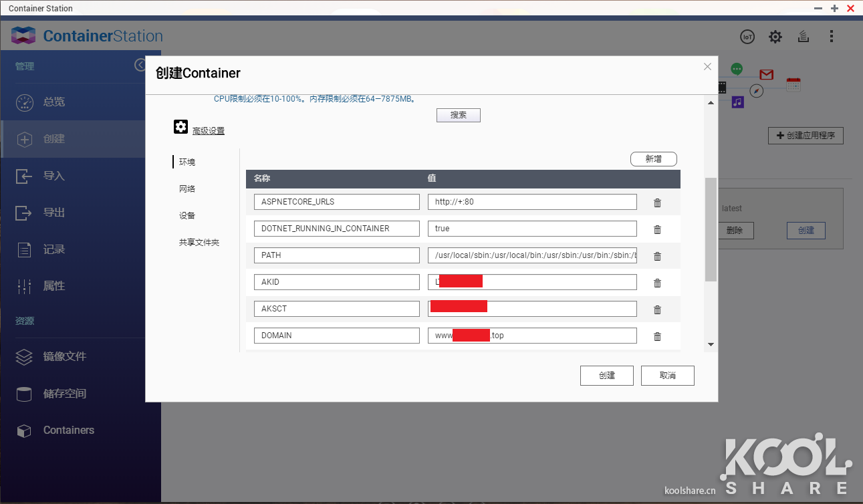The width and height of the screenshot is (863, 504).
Task: Click the 高级设置 link
Action: point(209,131)
